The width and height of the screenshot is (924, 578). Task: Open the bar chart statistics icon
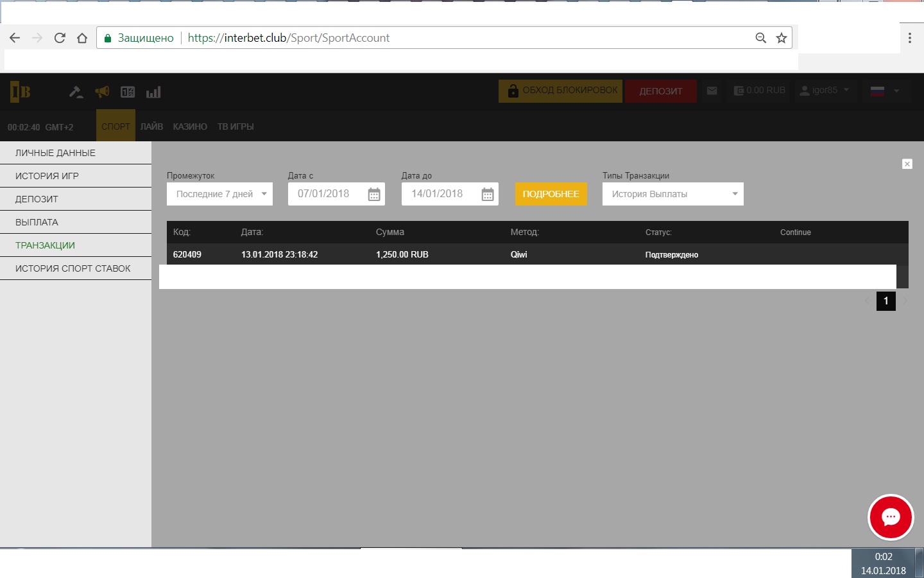pyautogui.click(x=153, y=92)
